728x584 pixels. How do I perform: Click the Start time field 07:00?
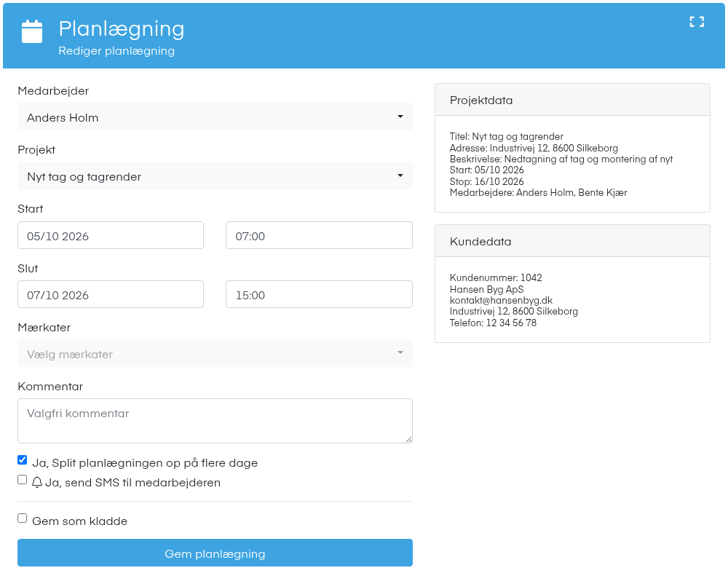(319, 235)
